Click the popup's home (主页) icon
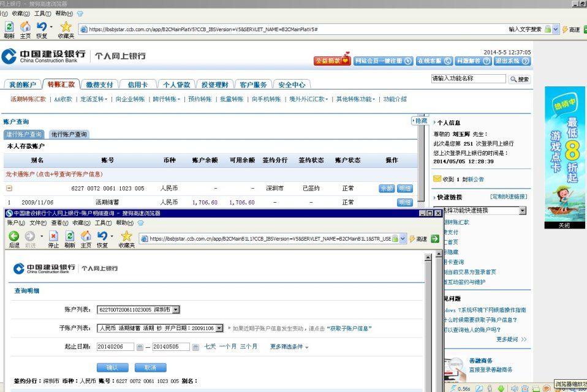This screenshot has height=392, width=587. (x=86, y=236)
